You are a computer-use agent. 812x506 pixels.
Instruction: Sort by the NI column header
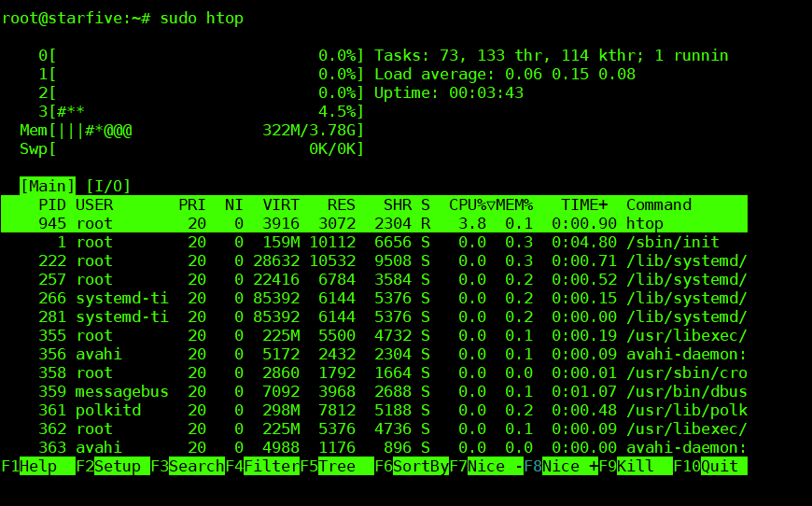tap(233, 204)
